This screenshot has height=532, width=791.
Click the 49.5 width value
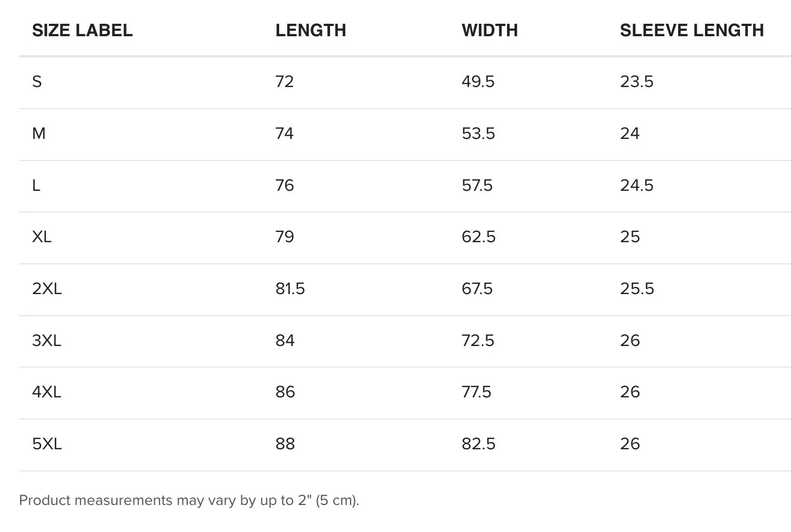click(478, 82)
